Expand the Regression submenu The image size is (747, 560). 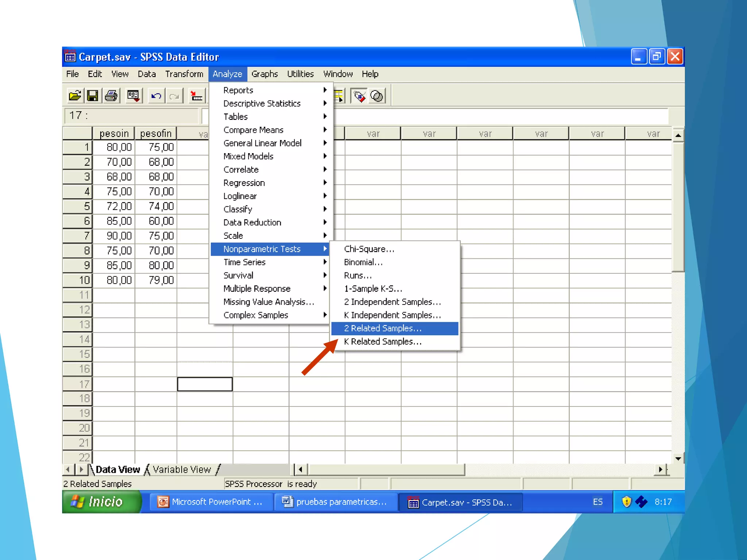click(244, 183)
